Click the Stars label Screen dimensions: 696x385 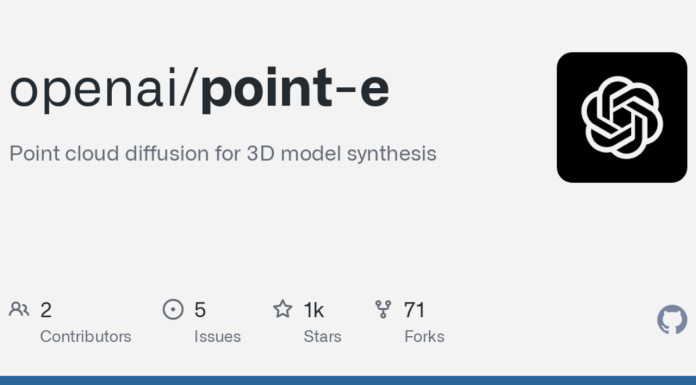click(x=323, y=337)
